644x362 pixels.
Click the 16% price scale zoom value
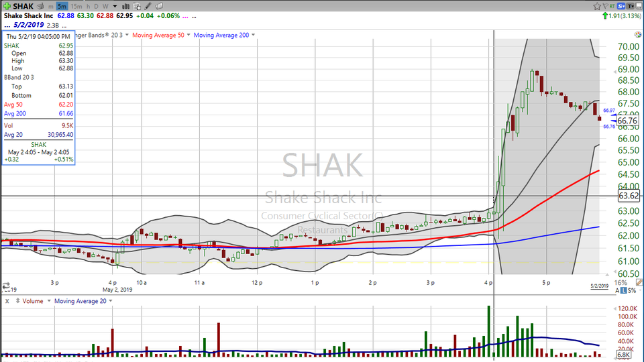621,283
